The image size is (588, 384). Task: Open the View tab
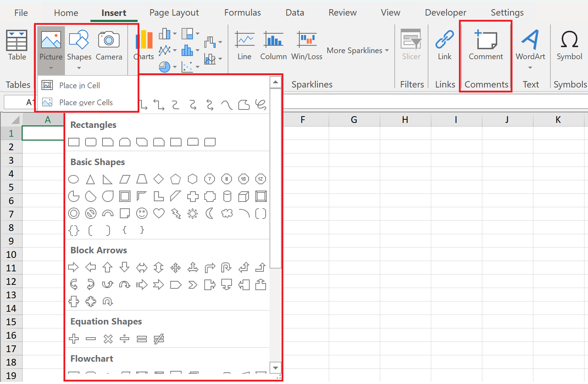click(x=390, y=13)
